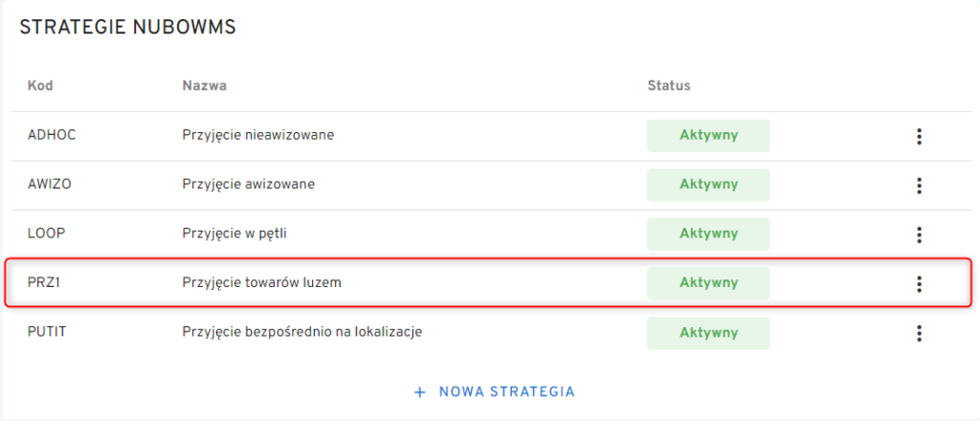This screenshot has height=421, width=980.
Task: Click the Kod column header
Action: (40, 86)
